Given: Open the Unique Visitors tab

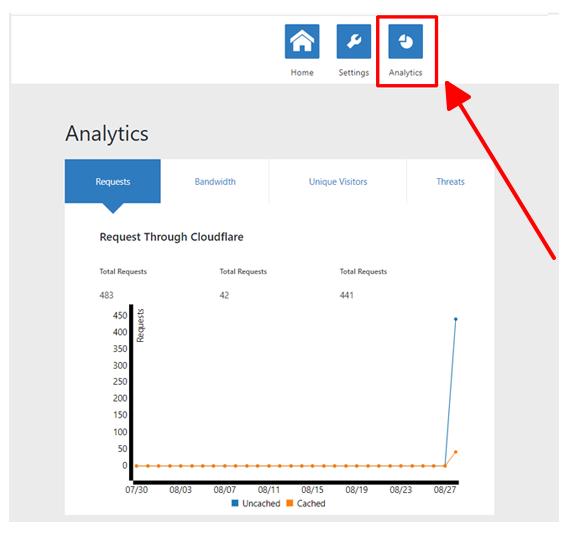Looking at the screenshot, I should click(338, 181).
